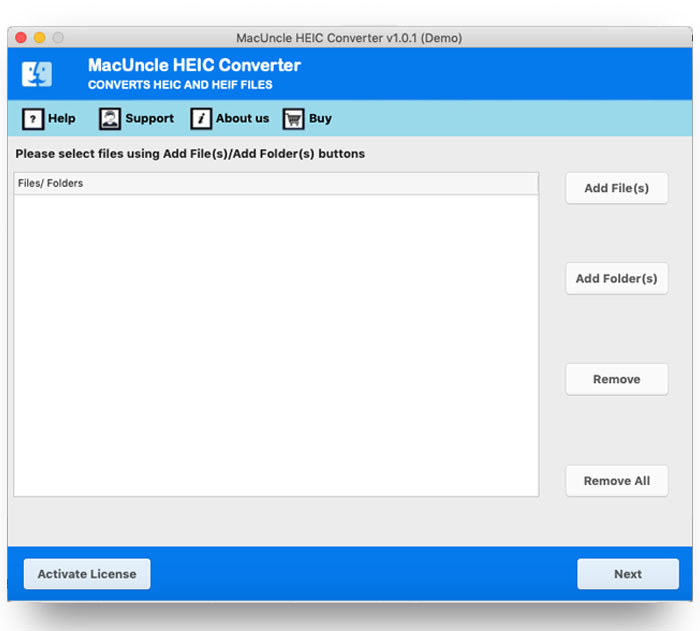Click the MacUncle Finder-face logo icon

[x=37, y=74]
